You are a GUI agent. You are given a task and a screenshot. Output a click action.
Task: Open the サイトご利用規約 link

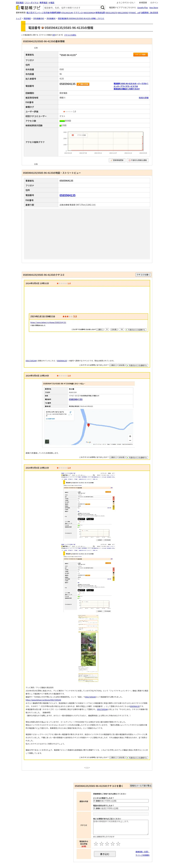(142, 855)
